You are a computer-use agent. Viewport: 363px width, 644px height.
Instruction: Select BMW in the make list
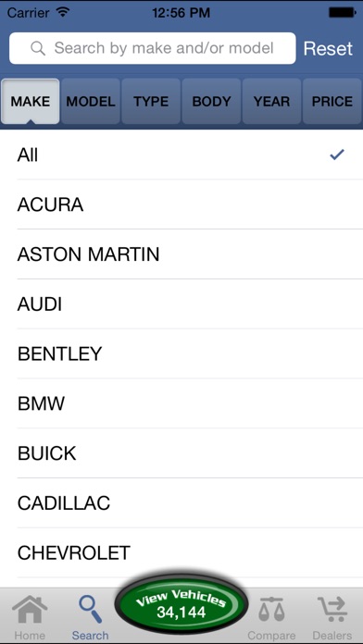(x=181, y=403)
